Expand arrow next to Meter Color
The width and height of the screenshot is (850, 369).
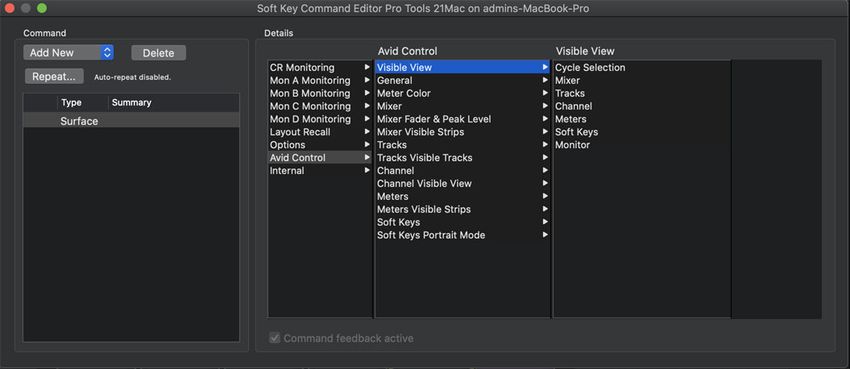click(x=545, y=93)
